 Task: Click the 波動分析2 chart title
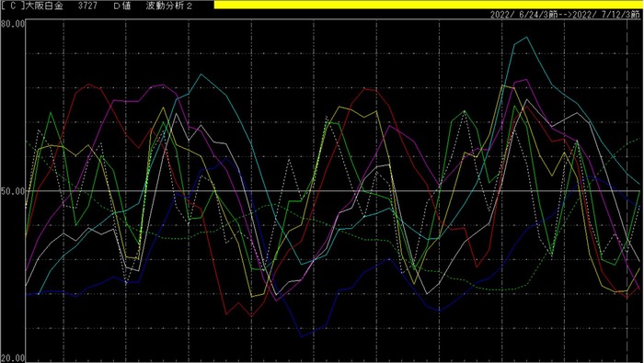pyautogui.click(x=168, y=6)
